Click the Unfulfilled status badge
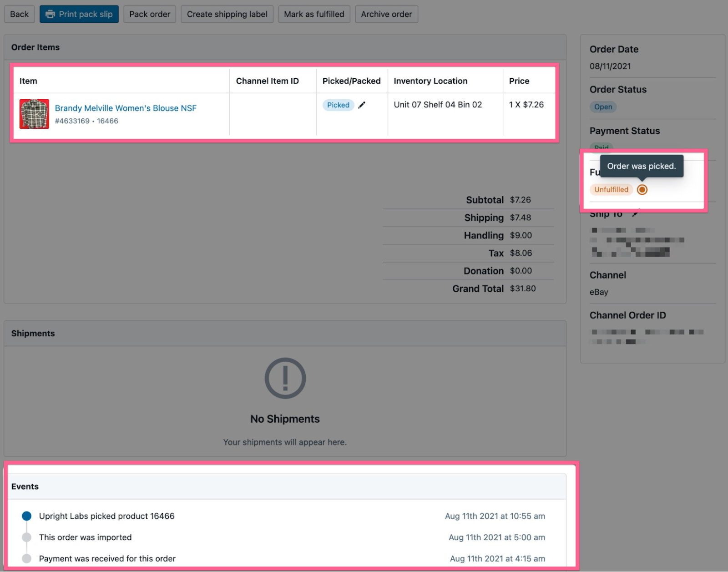 [x=611, y=190]
